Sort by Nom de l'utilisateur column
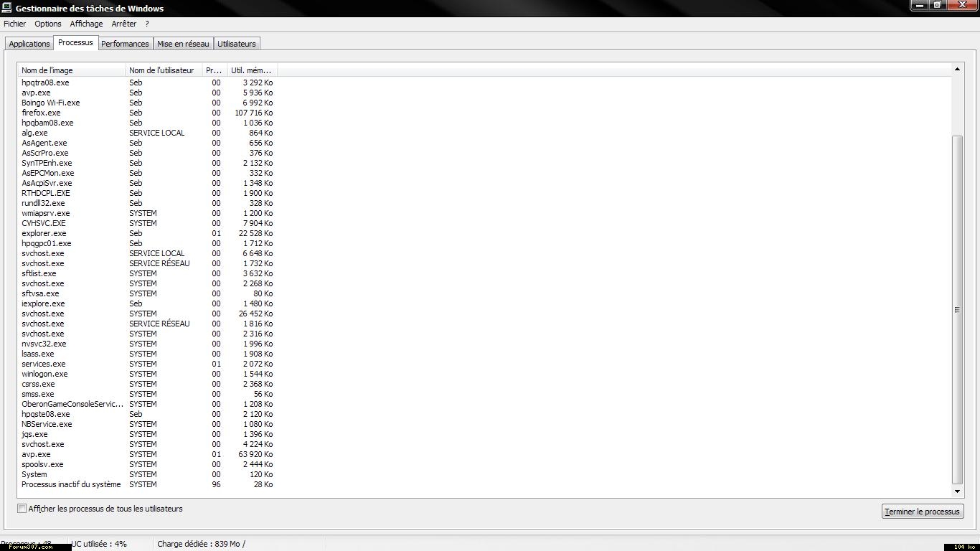Viewport: 980px width, 551px height. [162, 70]
